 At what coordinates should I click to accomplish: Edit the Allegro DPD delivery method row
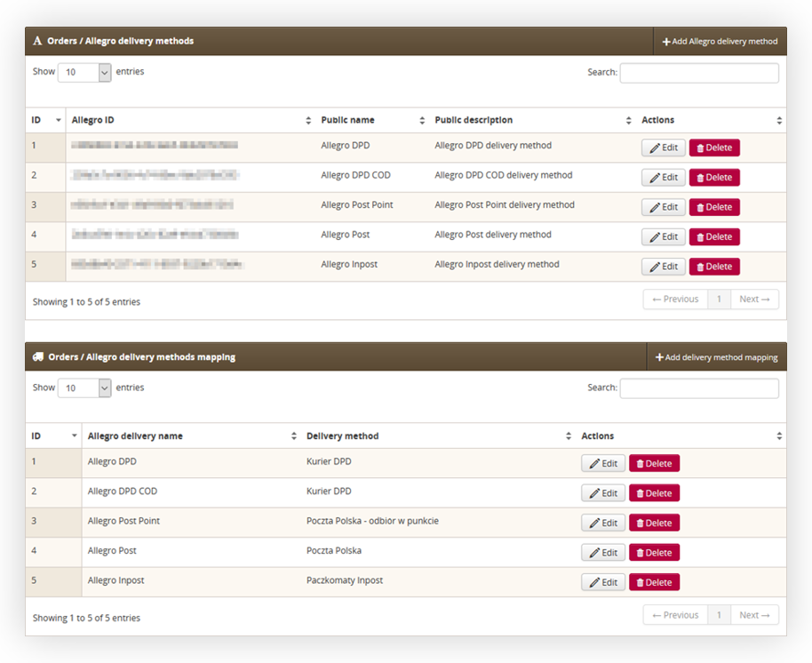click(x=664, y=148)
